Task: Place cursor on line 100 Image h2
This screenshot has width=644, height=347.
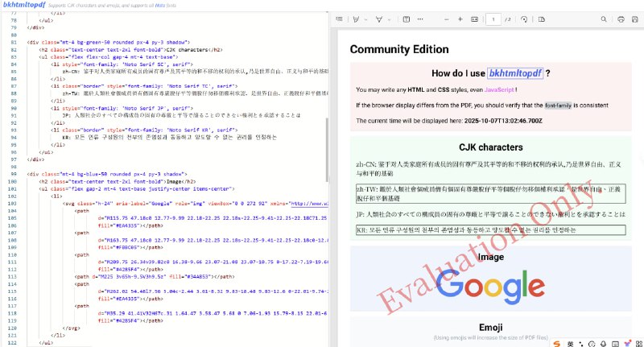Action: point(118,181)
